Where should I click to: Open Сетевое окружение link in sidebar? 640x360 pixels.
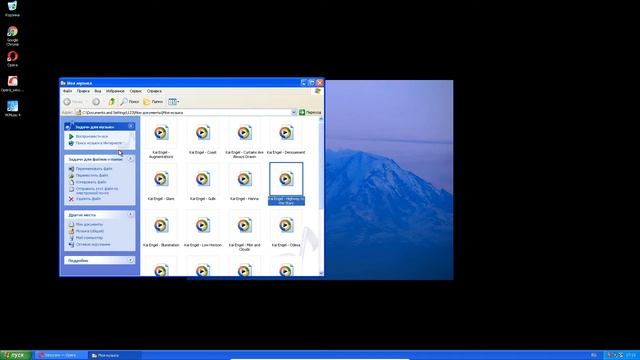point(93,244)
